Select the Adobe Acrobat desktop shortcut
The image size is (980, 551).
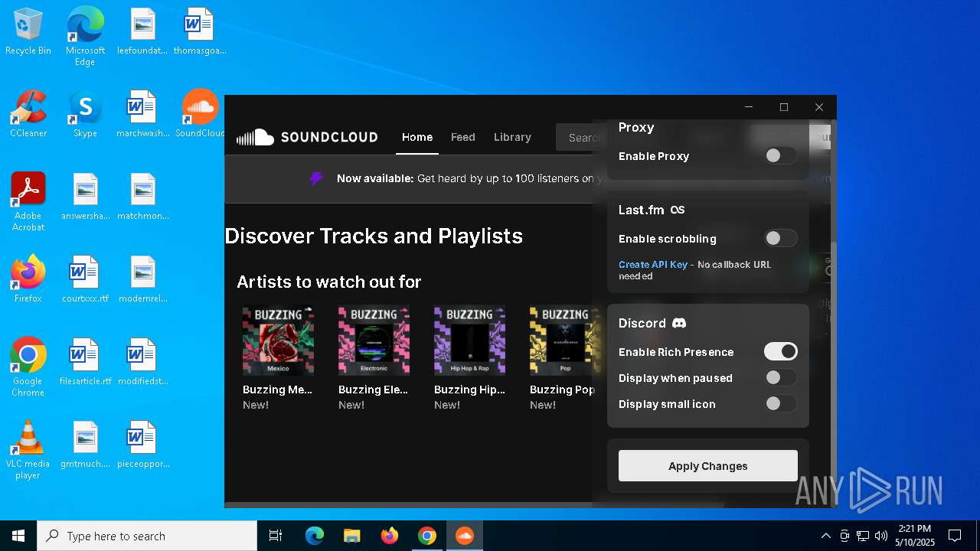[28, 202]
